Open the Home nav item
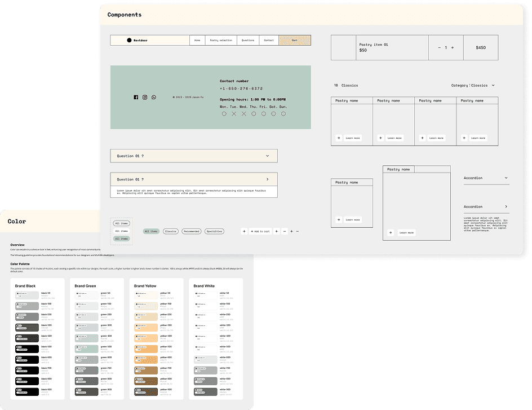Viewport: 532px width, 410px height. click(197, 40)
